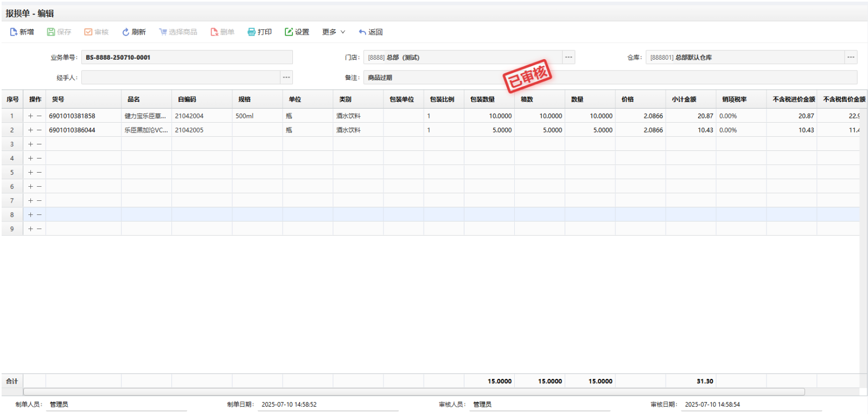
Task: Add a row after row 1 with plus
Action: (30, 116)
